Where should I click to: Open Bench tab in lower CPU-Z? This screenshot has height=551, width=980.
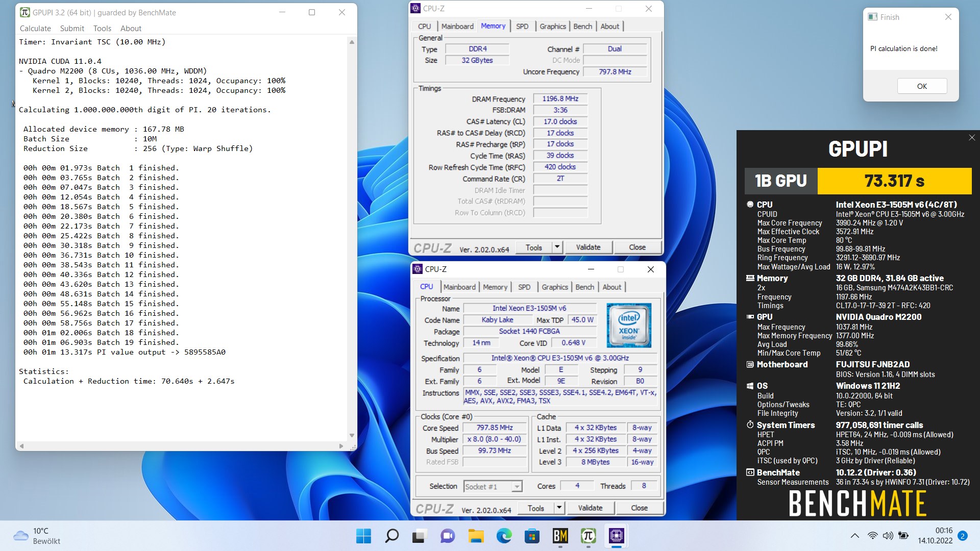coord(584,287)
